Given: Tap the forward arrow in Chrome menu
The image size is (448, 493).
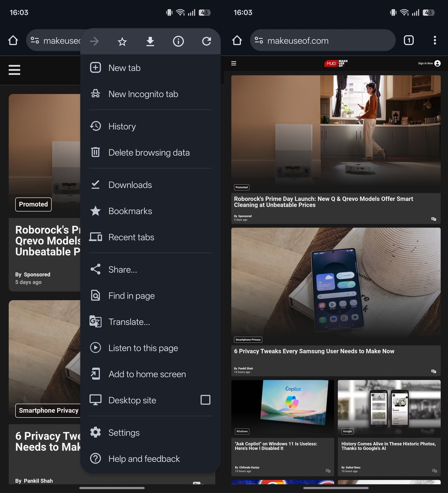Looking at the screenshot, I should coord(94,41).
